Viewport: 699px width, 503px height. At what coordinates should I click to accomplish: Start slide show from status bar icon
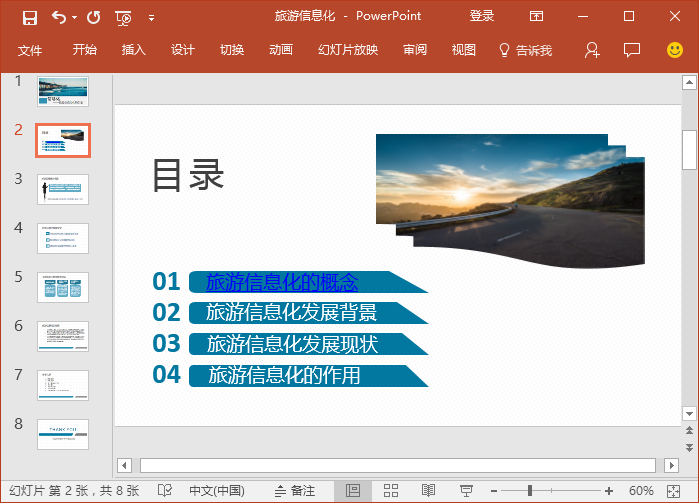click(466, 491)
